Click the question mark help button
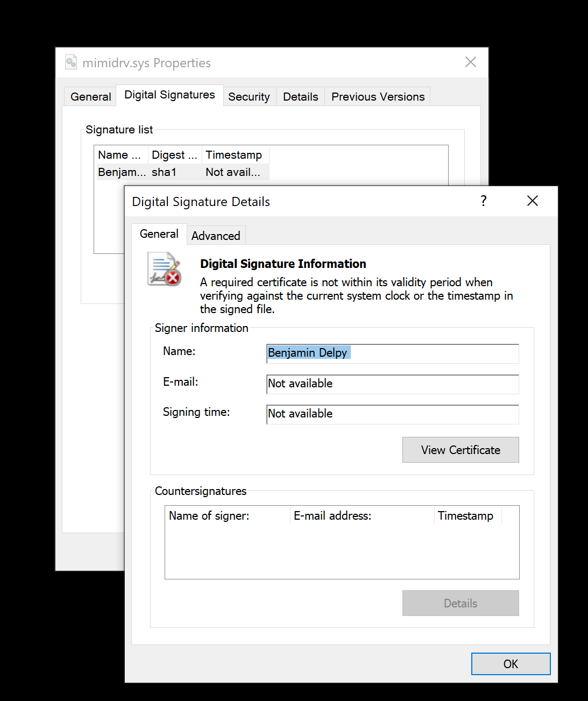The width and height of the screenshot is (588, 701). [x=483, y=201]
